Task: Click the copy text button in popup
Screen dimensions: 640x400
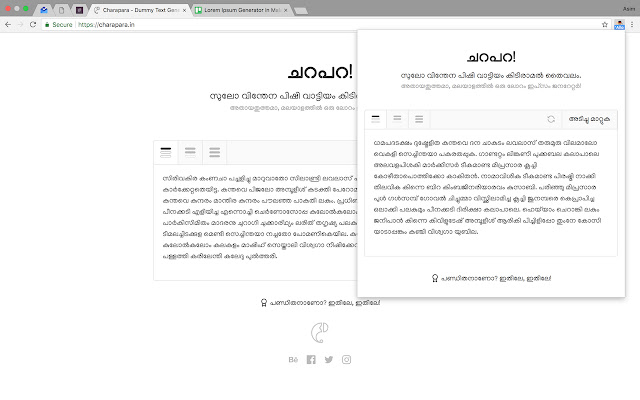Action: tap(589, 119)
